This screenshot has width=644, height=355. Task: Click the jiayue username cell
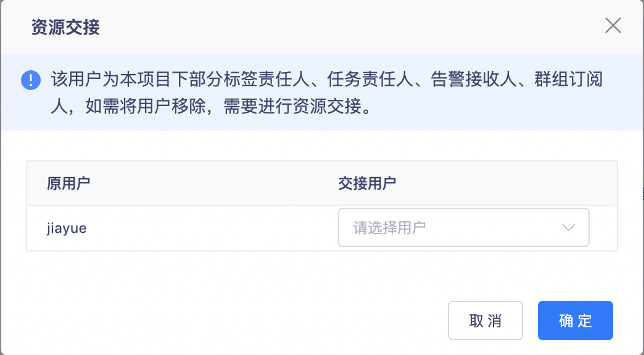pos(67,228)
